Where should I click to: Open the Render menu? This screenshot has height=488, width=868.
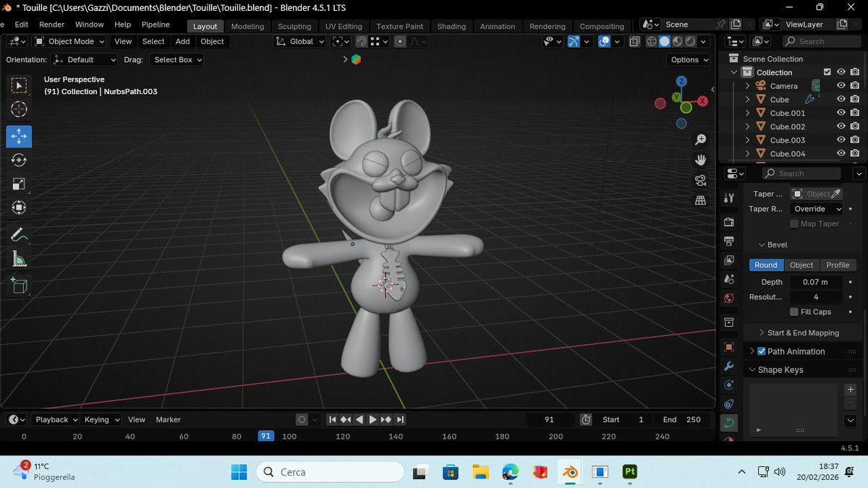coord(51,25)
